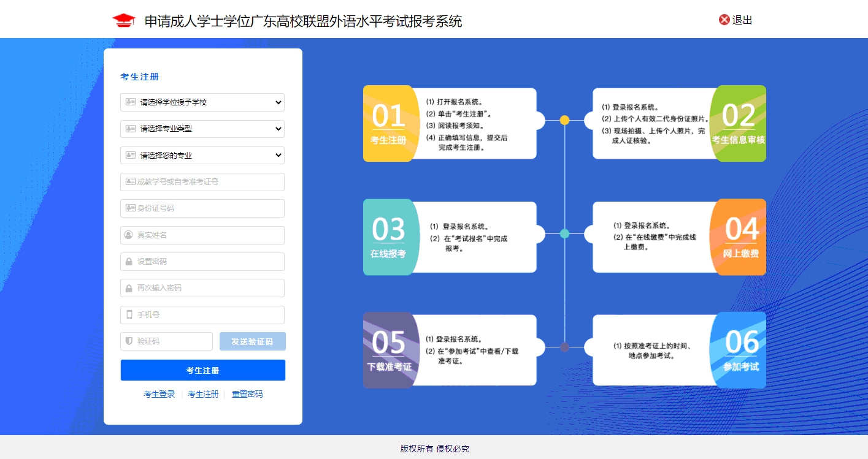Click the text (1) 打开报名系统。
Screen dimensions: 868x459
455,102
